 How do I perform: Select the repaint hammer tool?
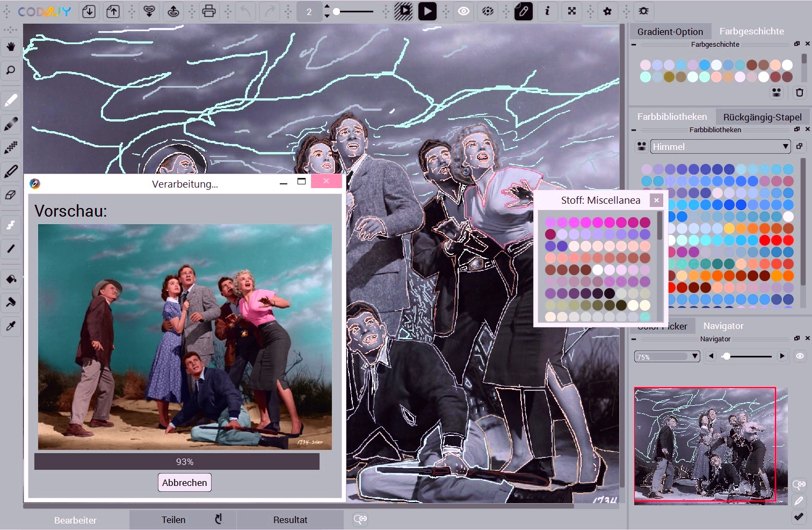click(11, 303)
